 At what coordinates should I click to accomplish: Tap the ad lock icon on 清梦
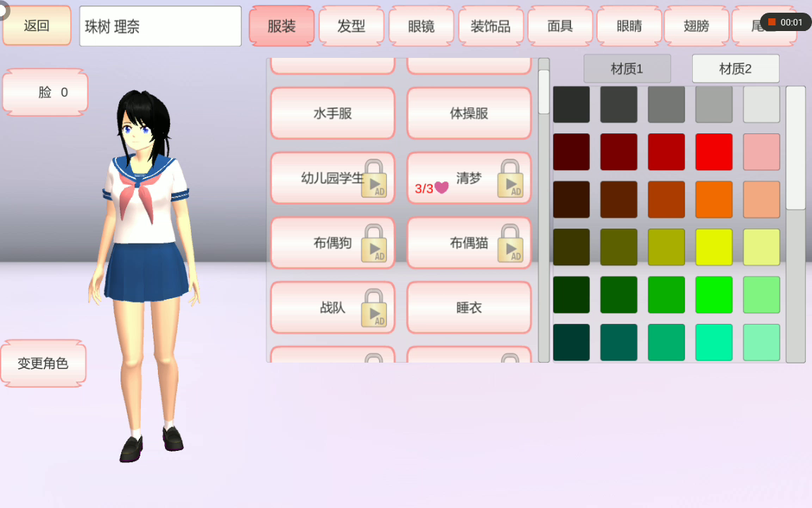point(510,179)
